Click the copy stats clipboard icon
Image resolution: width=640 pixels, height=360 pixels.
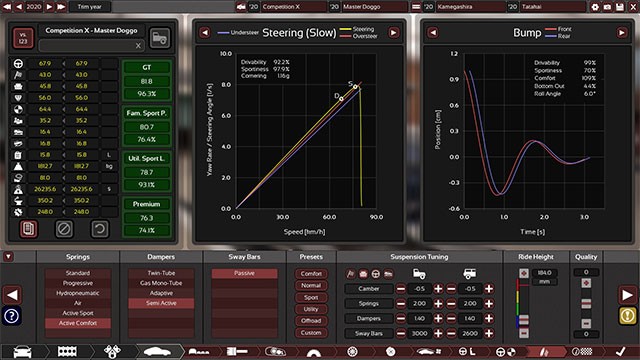29,229
